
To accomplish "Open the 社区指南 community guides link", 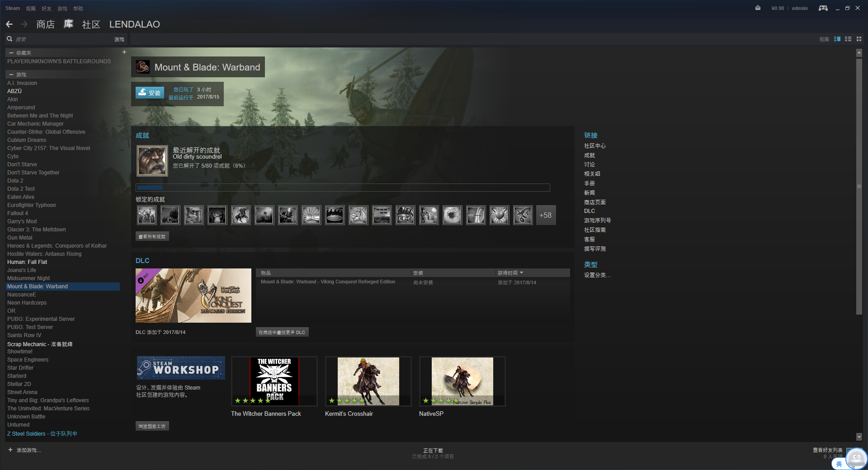I will (594, 230).
